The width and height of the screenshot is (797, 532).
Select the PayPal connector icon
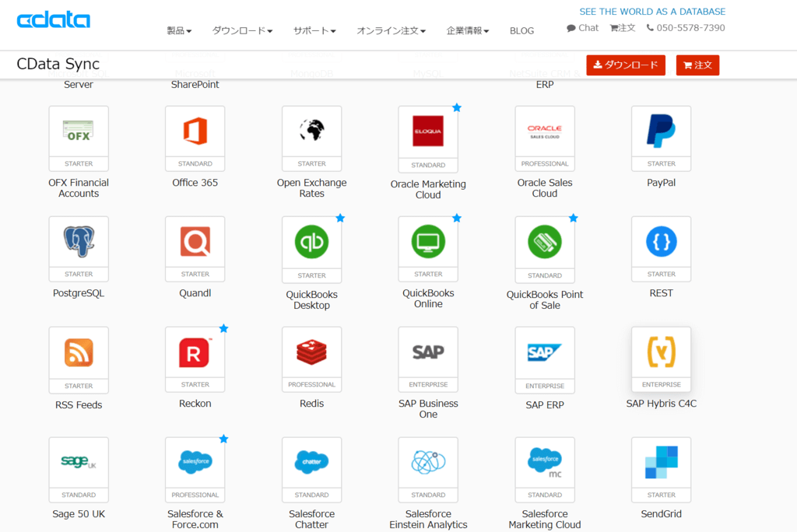click(x=662, y=131)
